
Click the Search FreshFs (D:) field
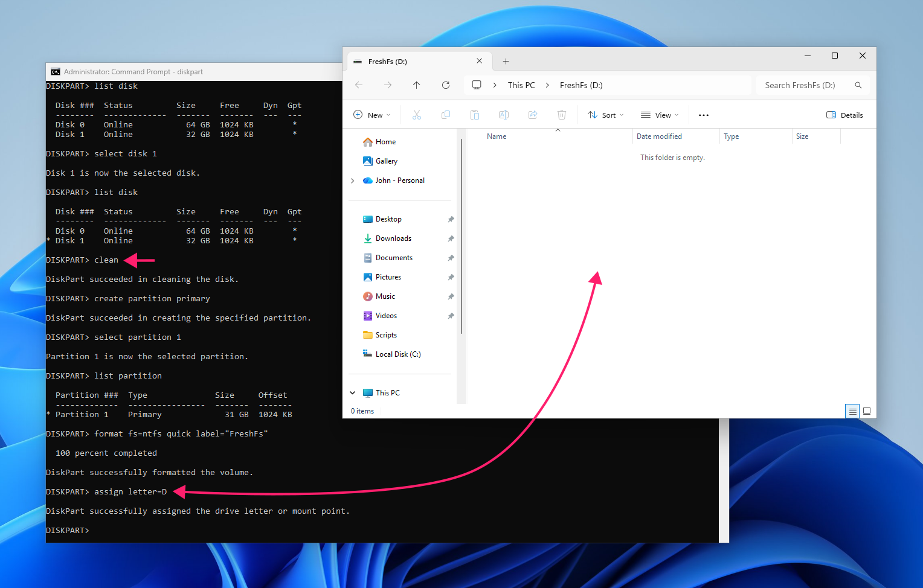(813, 85)
